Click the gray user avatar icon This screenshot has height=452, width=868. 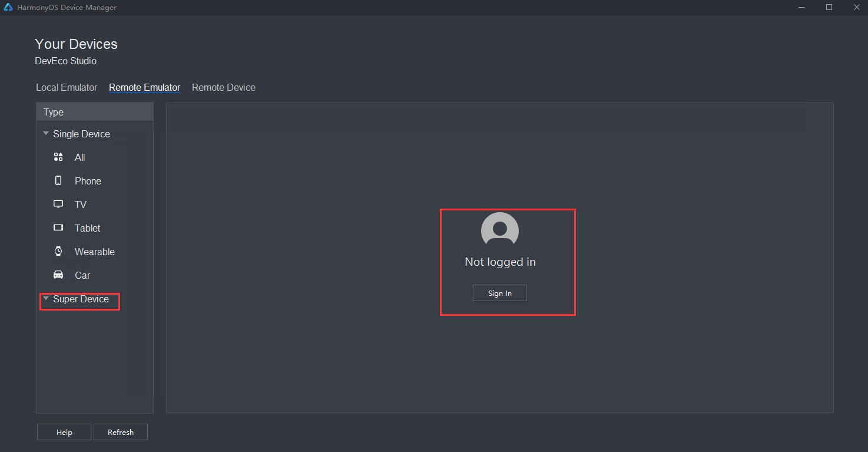500,229
